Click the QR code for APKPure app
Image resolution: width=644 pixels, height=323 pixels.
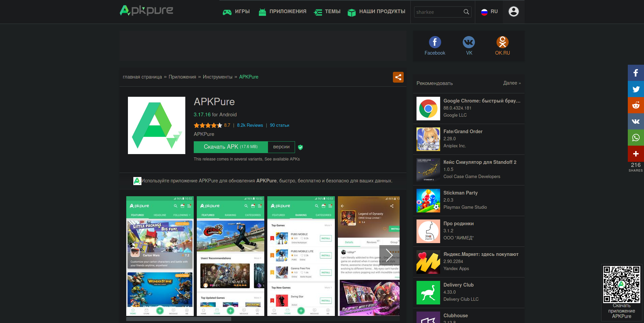622,285
